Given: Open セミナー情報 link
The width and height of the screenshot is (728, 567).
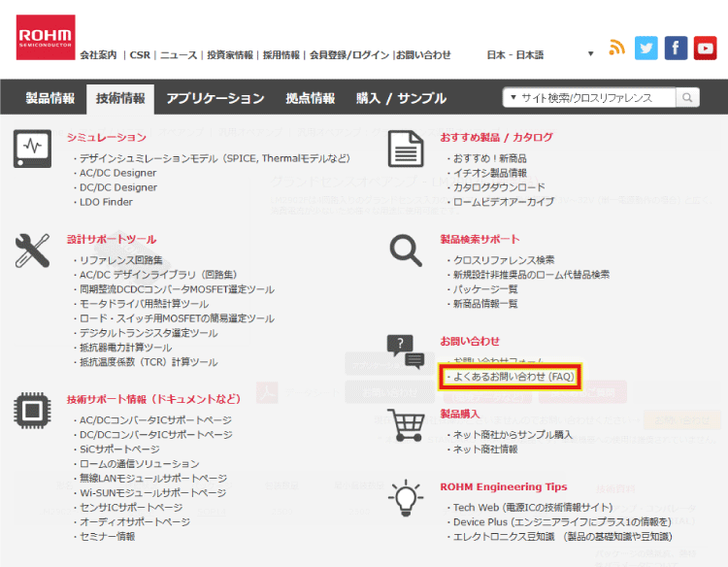Looking at the screenshot, I should click(107, 536).
